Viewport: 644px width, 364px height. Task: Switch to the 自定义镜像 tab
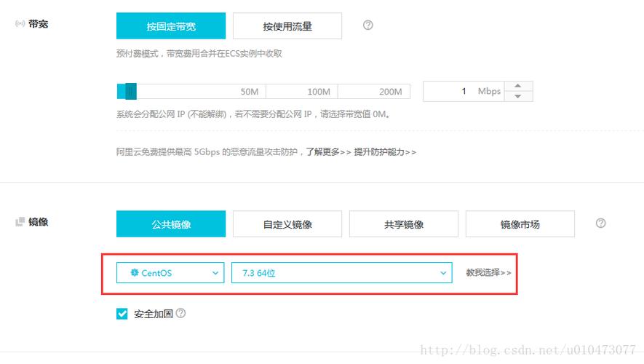287,224
